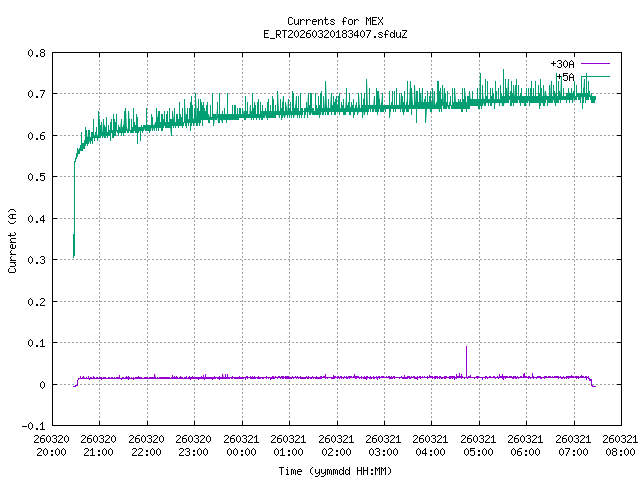Click the chart title "Currents for MEX"
This screenshot has width=640, height=480.
tap(334, 21)
